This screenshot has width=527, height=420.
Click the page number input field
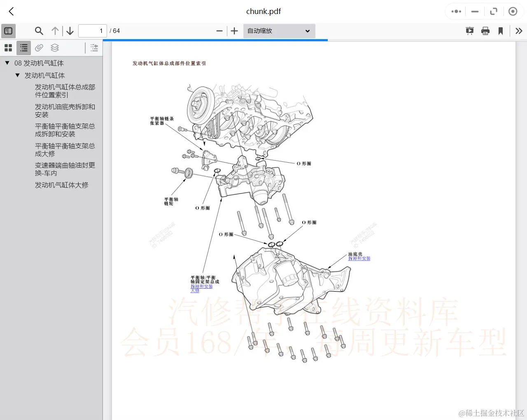(92, 30)
